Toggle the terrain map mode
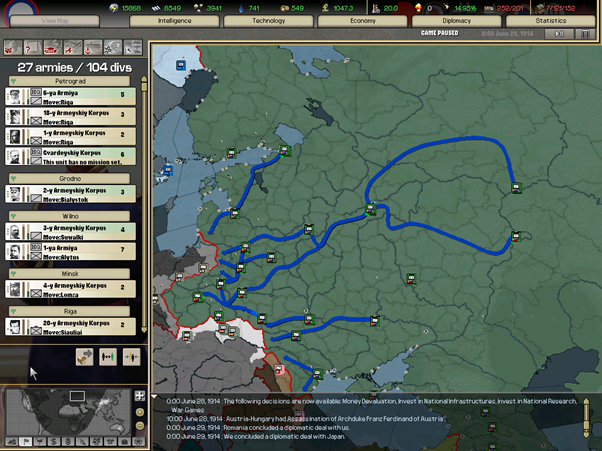 pos(12,441)
